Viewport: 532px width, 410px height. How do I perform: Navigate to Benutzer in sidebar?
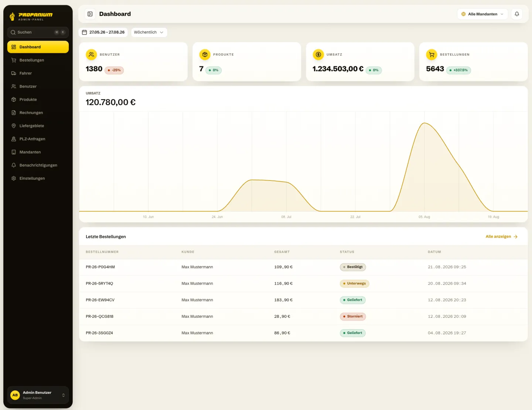click(38, 86)
